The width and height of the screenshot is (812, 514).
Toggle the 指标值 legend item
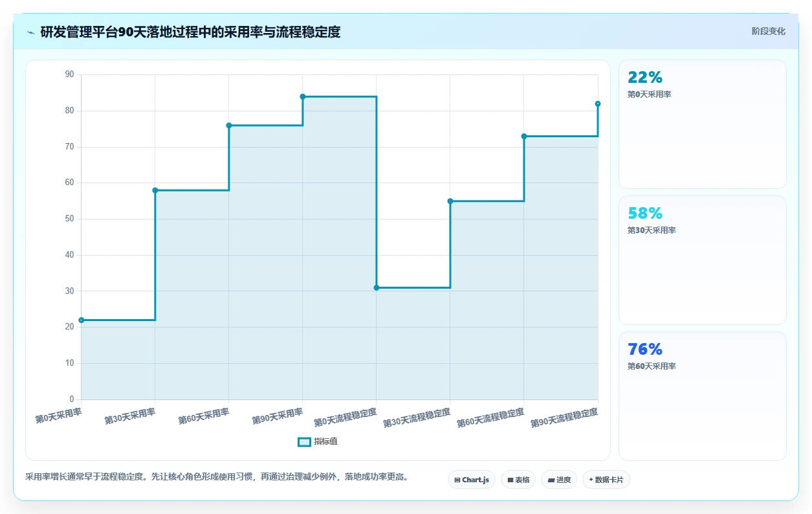pos(318,441)
